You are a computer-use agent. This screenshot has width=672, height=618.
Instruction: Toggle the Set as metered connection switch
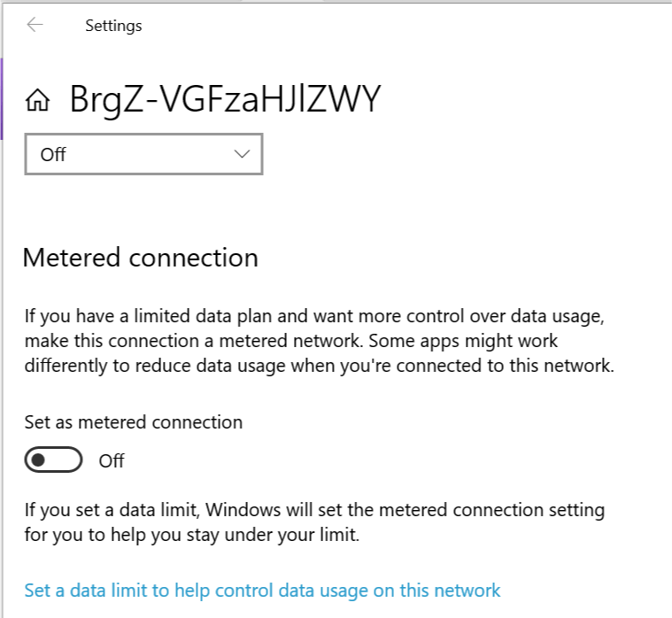pyautogui.click(x=54, y=460)
